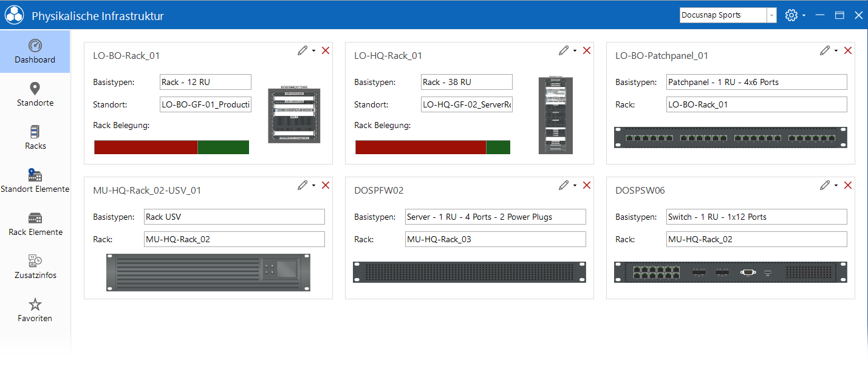Click the 'LO-HQ-Rack_01' card title

[x=388, y=56]
